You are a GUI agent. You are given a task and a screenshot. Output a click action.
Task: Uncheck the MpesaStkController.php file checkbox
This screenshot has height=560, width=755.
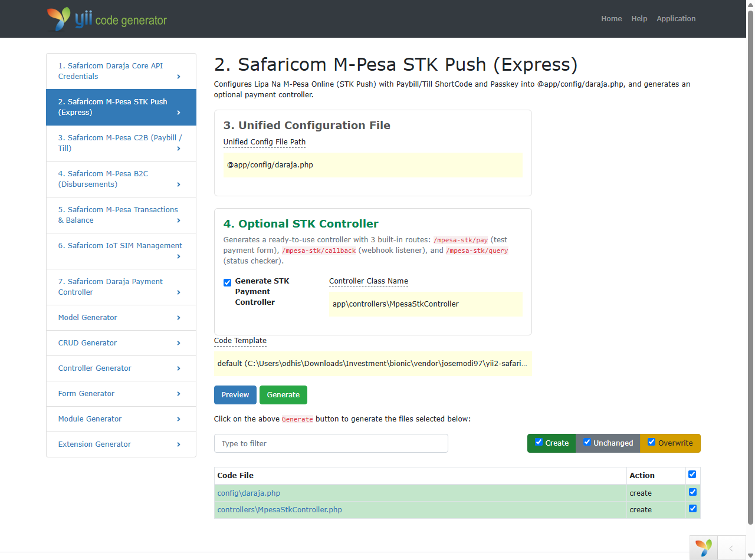point(692,509)
